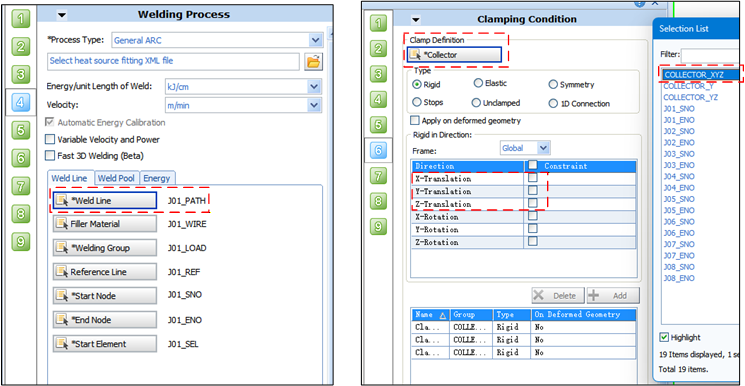Switch to the Weld Pool tab

click(x=116, y=178)
